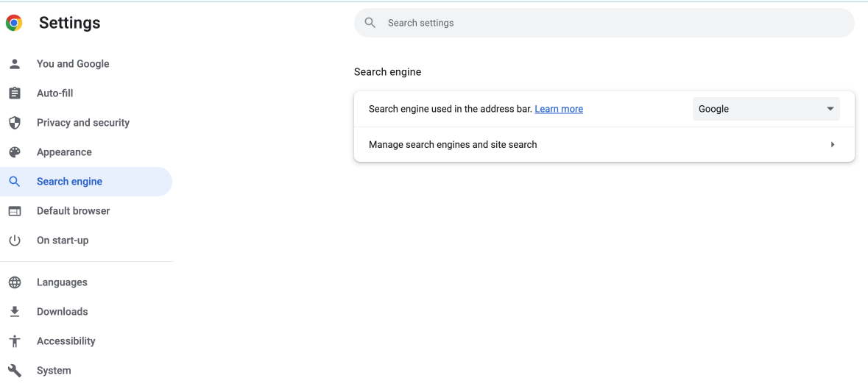Click the Languages globe icon
The width and height of the screenshot is (868, 392).
[x=15, y=282]
